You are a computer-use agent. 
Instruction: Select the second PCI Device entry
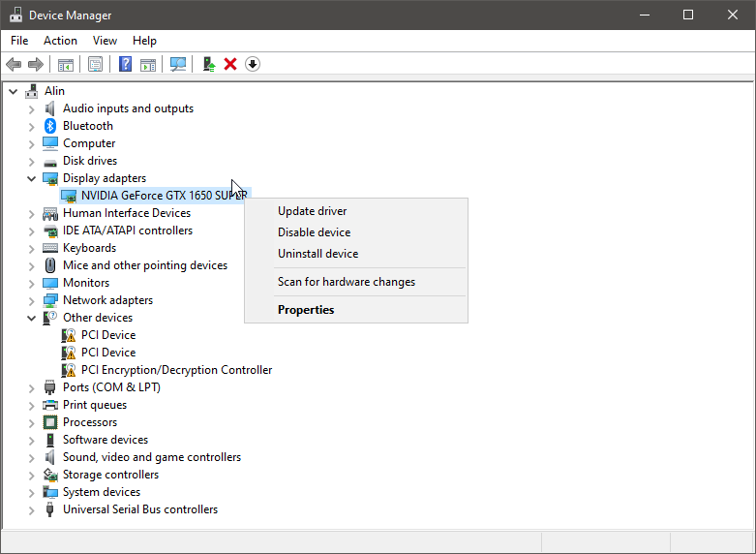(108, 353)
